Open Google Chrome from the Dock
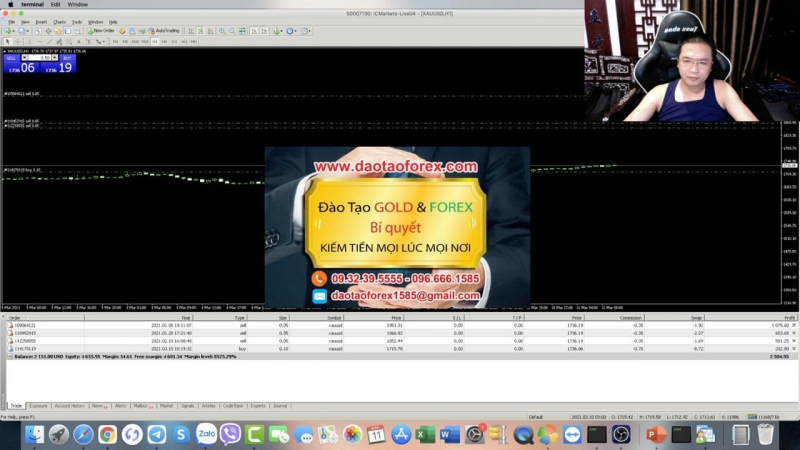This screenshot has width=800, height=450. (x=108, y=434)
